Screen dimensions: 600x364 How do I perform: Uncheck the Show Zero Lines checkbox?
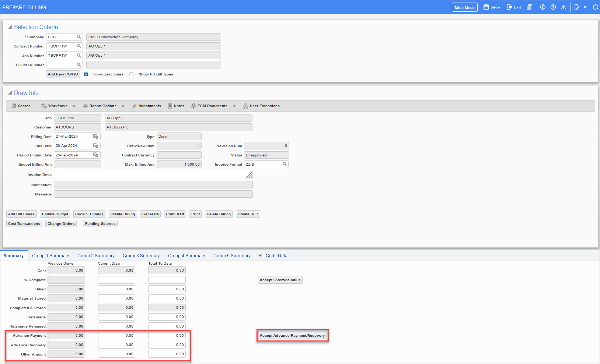86,74
